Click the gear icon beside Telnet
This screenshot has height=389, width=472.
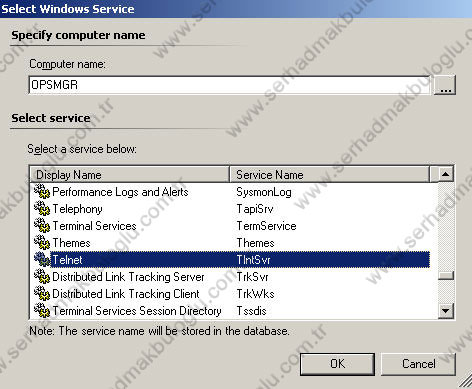pyautogui.click(x=42, y=260)
